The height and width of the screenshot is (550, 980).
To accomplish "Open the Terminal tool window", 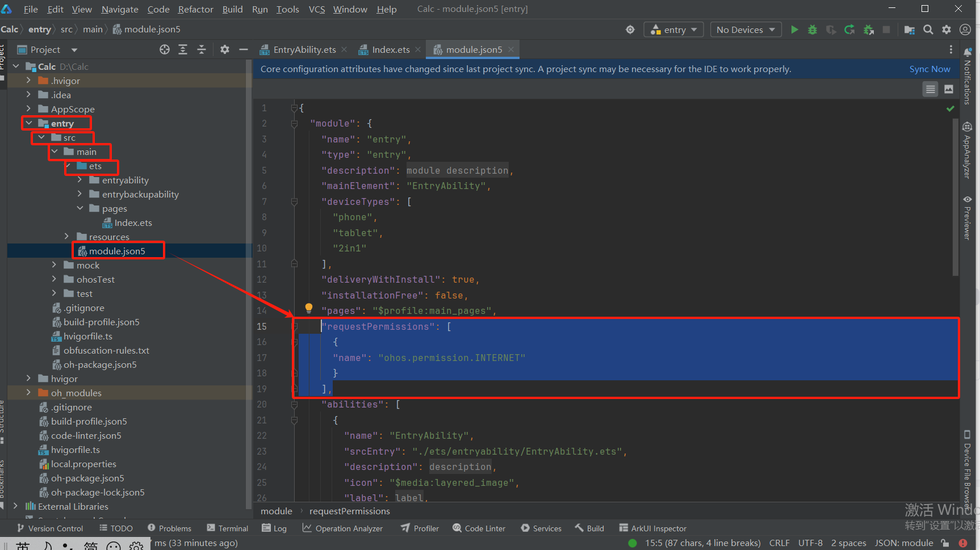I will point(228,528).
